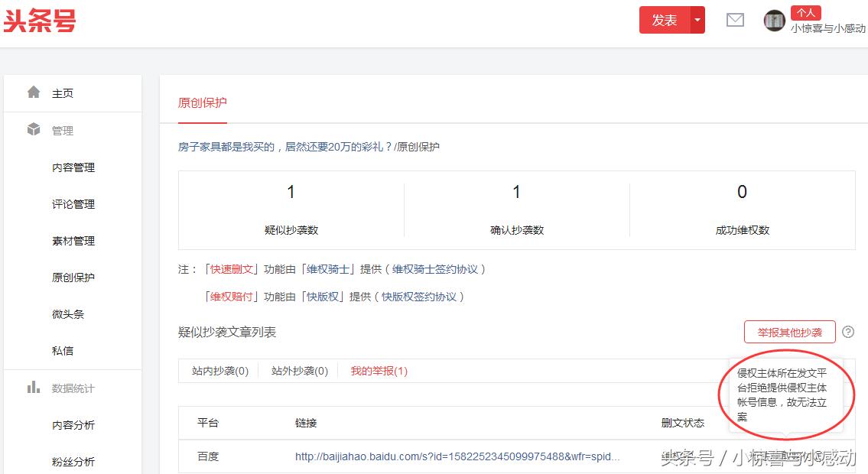Click the red 头条号 logo
This screenshot has height=474, width=868.
point(40,21)
